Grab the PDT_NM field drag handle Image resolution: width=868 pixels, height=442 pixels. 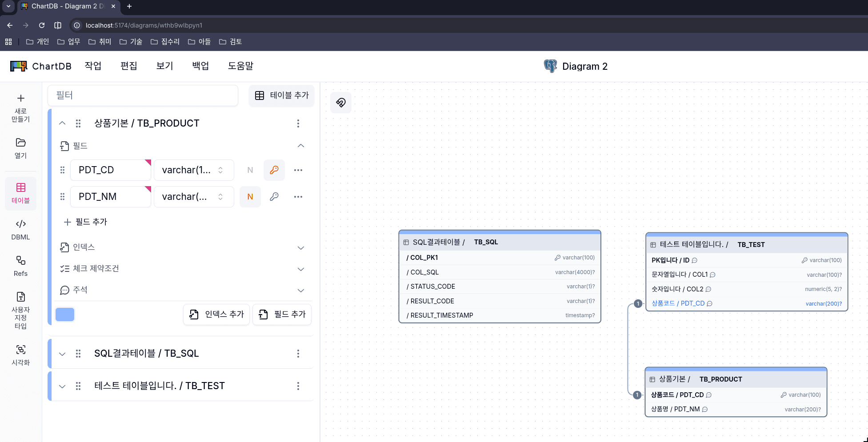click(62, 197)
